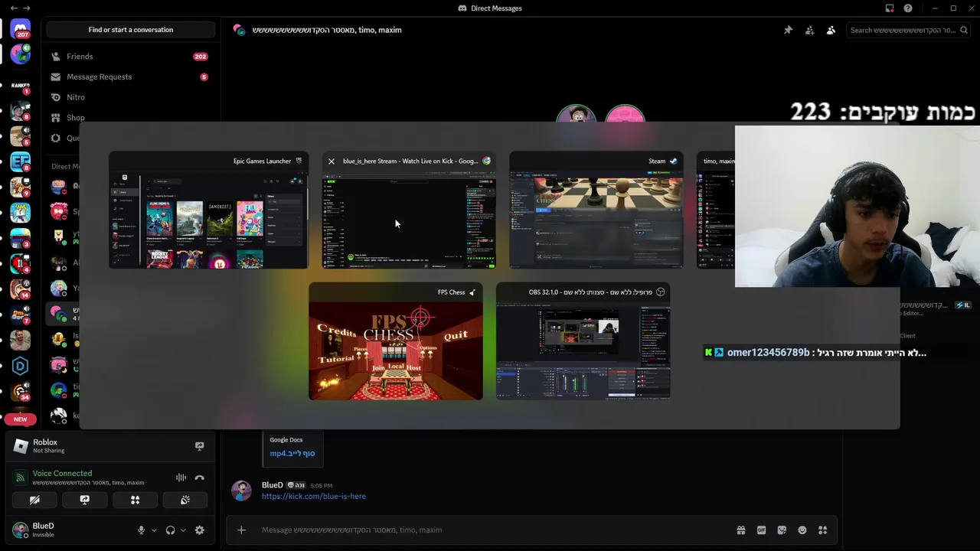Viewport: 980px width, 551px height.
Task: Click the message attachment plus button
Action: [241, 530]
